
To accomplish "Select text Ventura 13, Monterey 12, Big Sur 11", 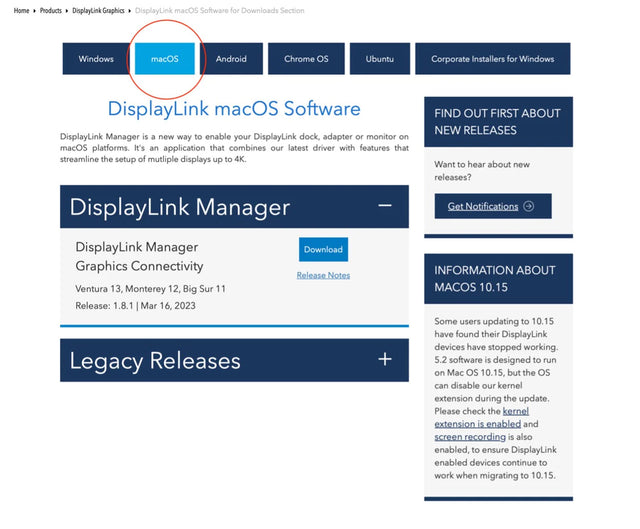I will point(151,289).
